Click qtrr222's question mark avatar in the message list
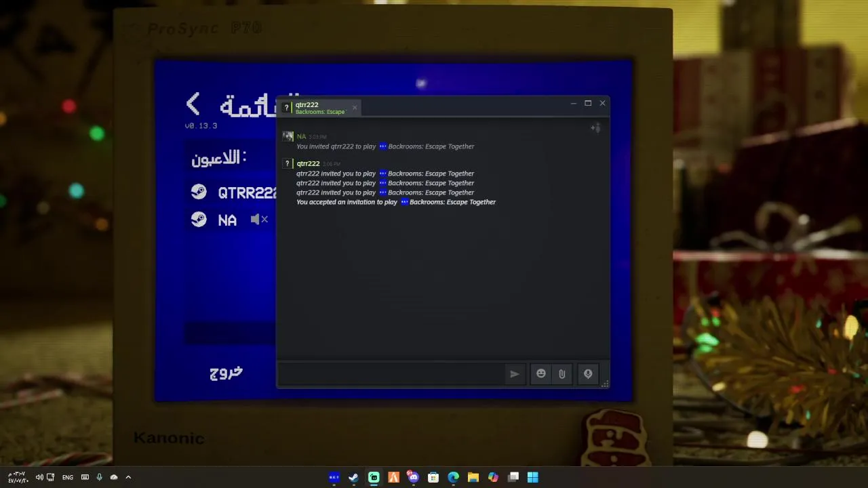 [x=288, y=163]
